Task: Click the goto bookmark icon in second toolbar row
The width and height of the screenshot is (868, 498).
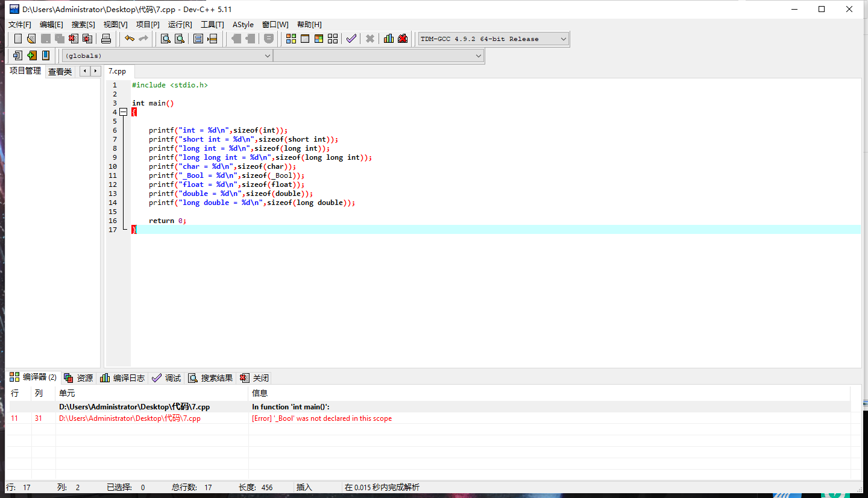Action: click(17, 55)
